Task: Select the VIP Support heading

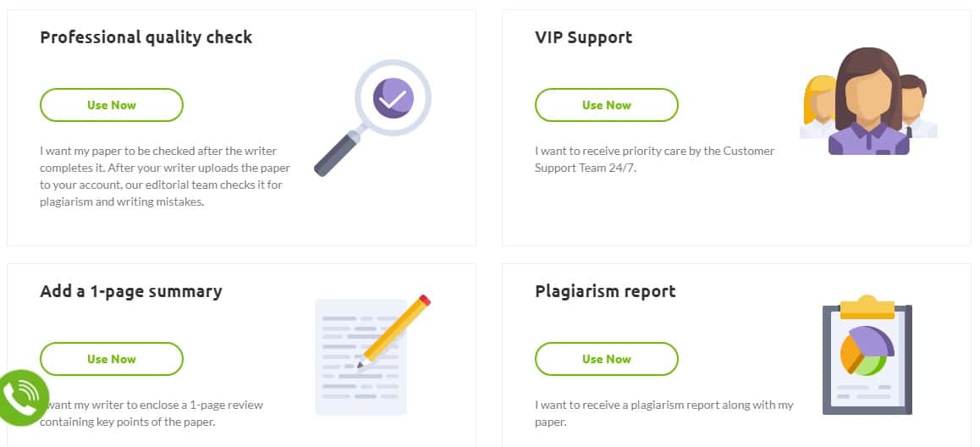Action: click(584, 37)
